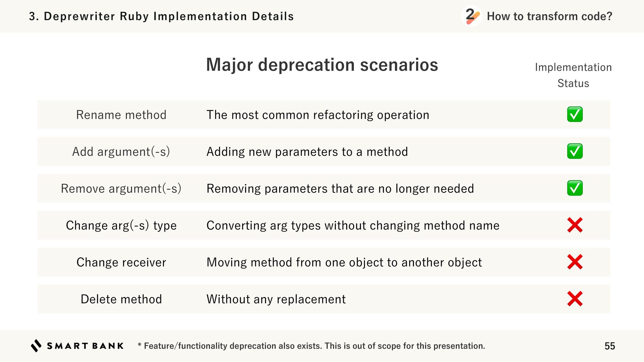The height and width of the screenshot is (362, 644).
Task: Click the green checkmark for Add argument(-s)
Action: (x=575, y=152)
